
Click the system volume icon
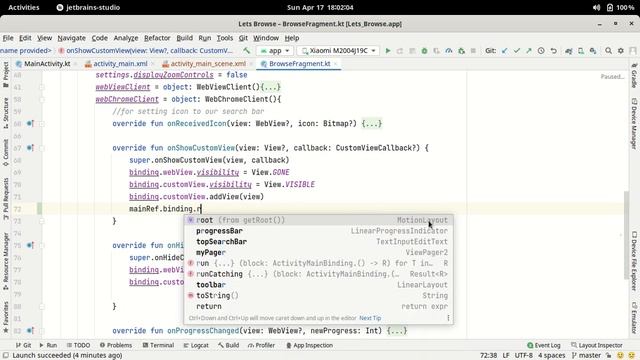pos(596,7)
